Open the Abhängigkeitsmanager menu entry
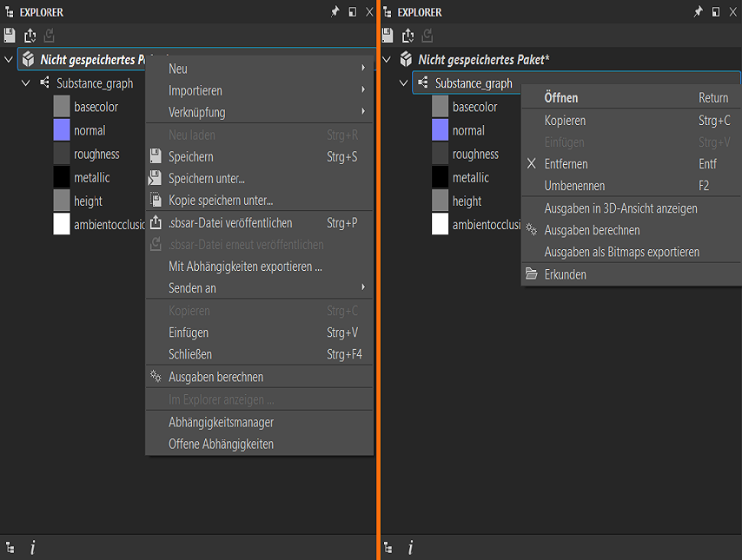The image size is (742, 560). coord(221,422)
